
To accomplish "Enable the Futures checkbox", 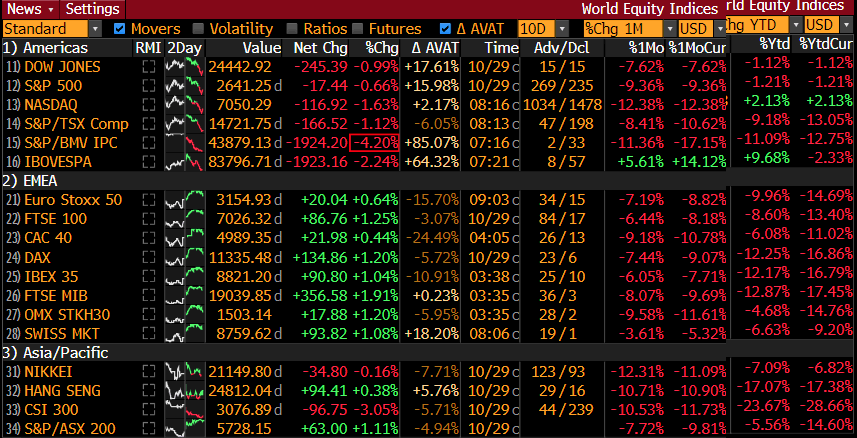I will coord(357,28).
